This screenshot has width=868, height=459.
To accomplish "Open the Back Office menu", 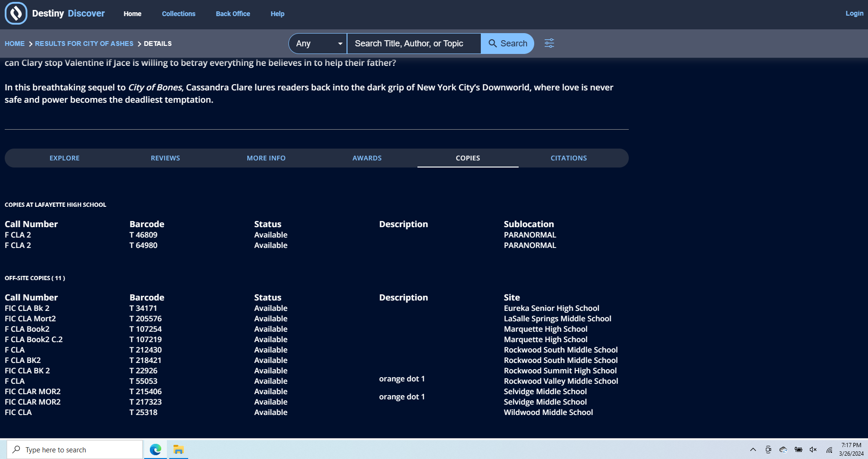I will [233, 14].
